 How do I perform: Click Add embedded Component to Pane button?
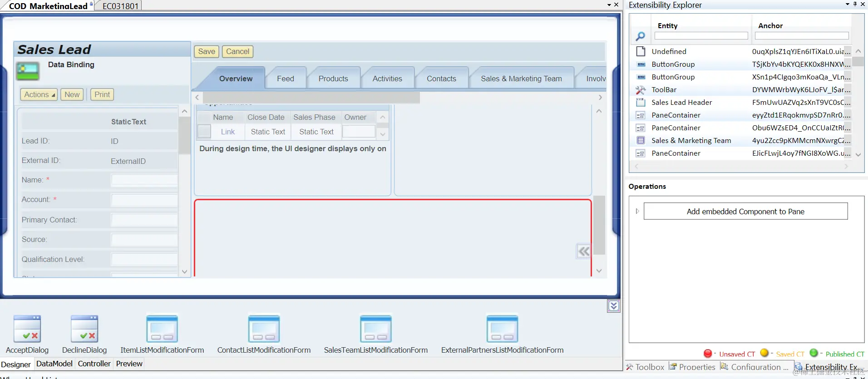tap(745, 211)
